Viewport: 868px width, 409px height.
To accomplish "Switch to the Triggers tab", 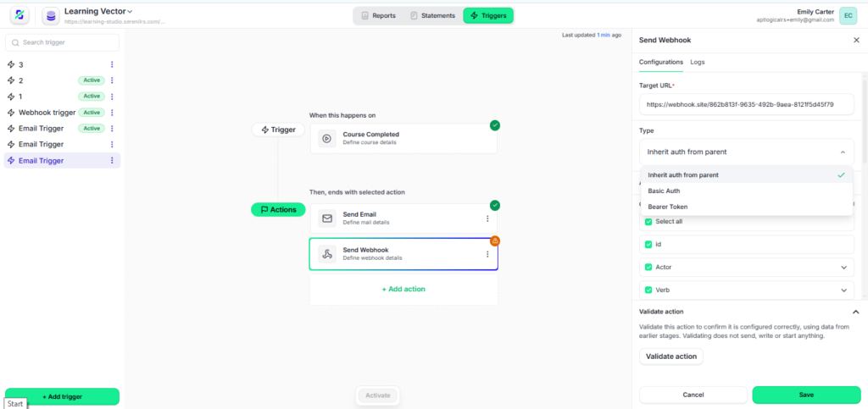I will point(487,15).
